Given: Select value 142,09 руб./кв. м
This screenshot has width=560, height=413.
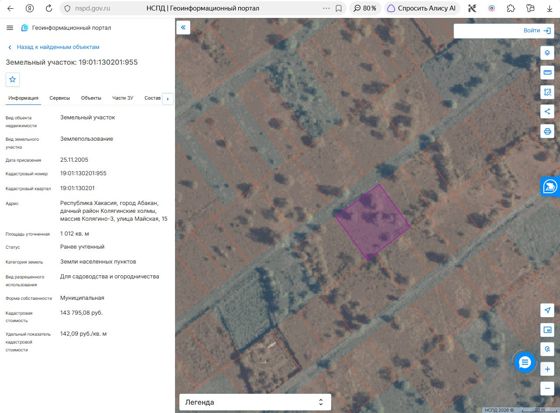Looking at the screenshot, I should [x=83, y=334].
